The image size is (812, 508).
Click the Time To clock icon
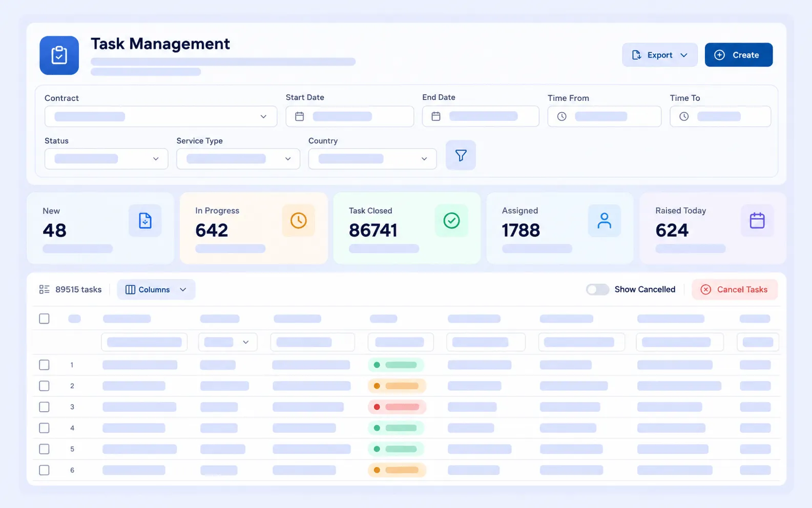(x=684, y=117)
